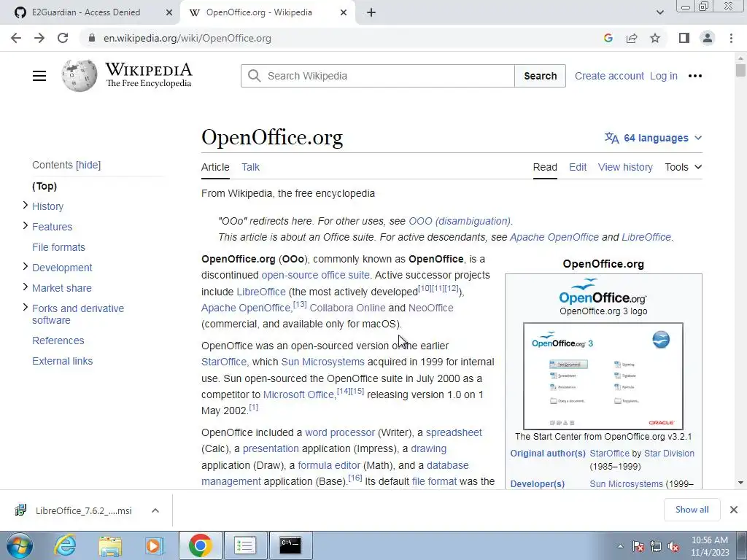The width and height of the screenshot is (747, 560).
Task: Close the E2Guardian - Access Denied tab
Action: click(x=169, y=12)
